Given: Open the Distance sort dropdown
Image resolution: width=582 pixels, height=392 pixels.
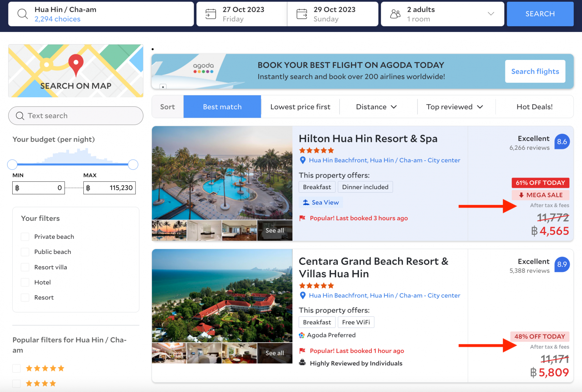Looking at the screenshot, I should pos(376,107).
